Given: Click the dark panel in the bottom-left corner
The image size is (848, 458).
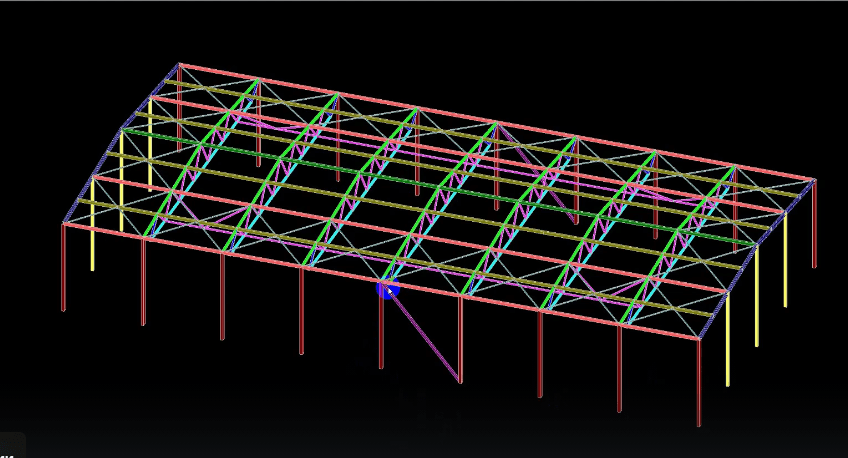Looking at the screenshot, I should click(x=12, y=446).
